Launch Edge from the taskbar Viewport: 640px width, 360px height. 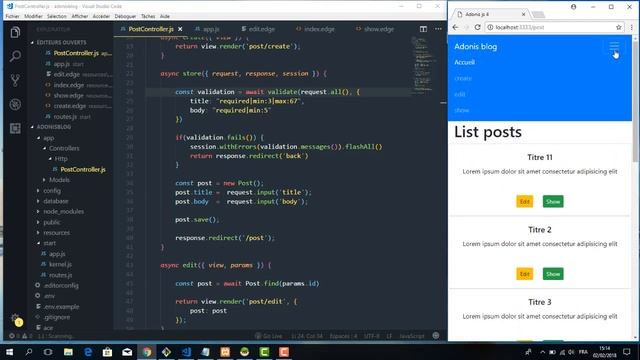(88, 352)
